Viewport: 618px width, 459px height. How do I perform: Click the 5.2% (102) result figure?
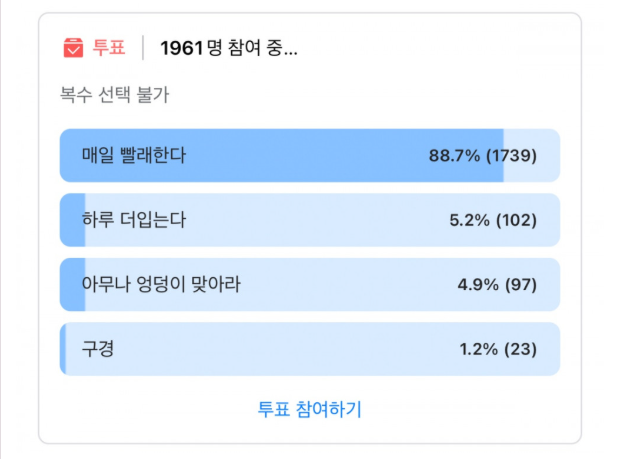coord(494,220)
